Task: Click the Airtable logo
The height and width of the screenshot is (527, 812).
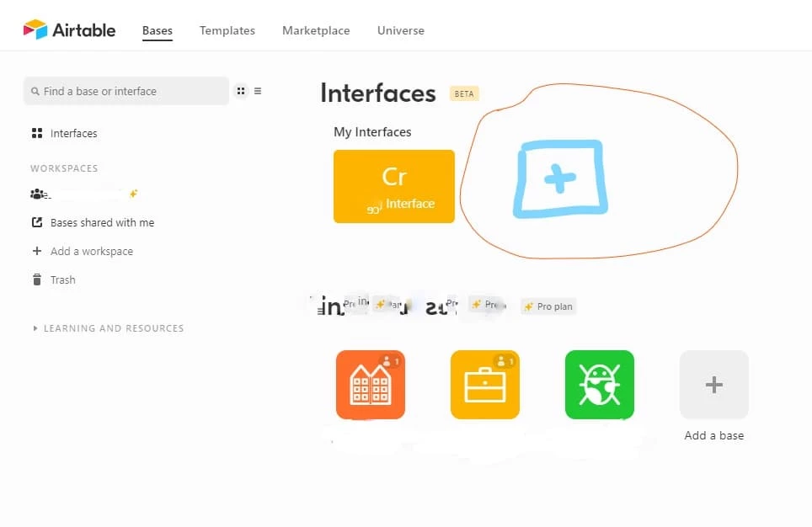Action: coord(69,30)
